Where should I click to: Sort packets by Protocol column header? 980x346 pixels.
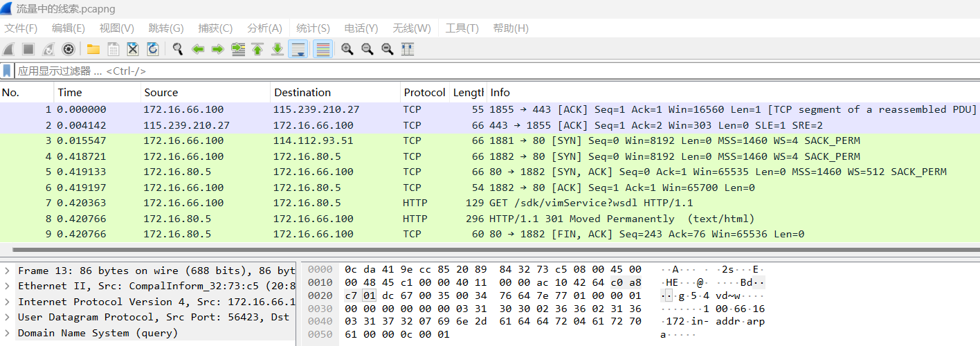424,93
